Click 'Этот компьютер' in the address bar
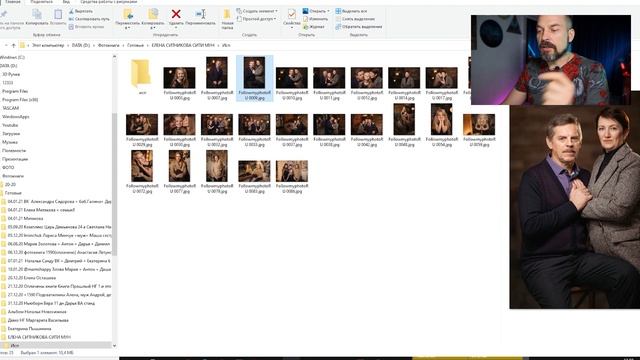Viewport: 640px width, 360px height. click(48, 45)
